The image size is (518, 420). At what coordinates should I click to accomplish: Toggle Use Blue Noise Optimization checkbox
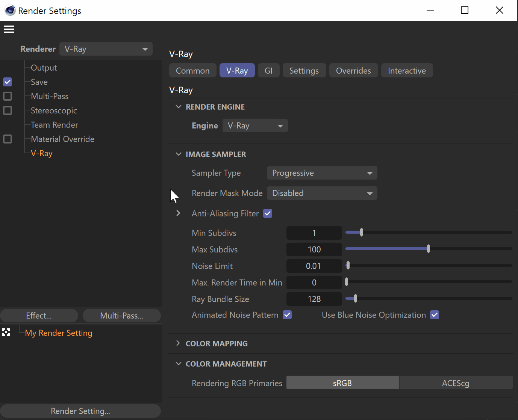(435, 315)
